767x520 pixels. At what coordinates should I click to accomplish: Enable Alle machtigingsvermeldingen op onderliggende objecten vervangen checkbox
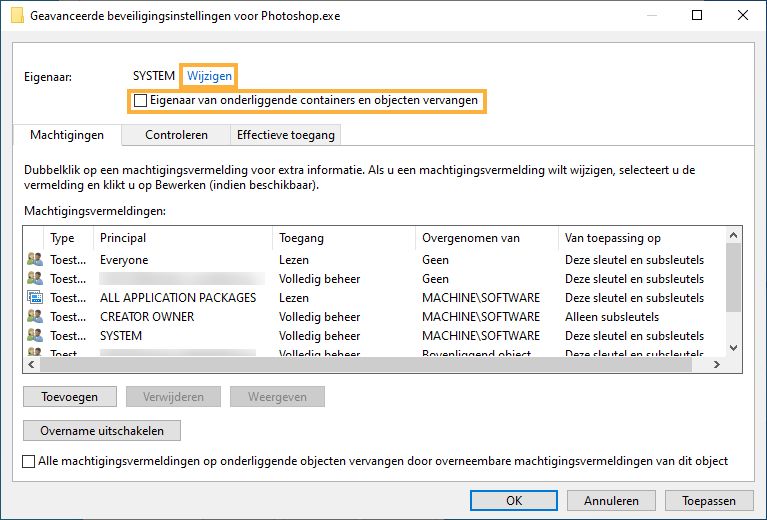29,461
